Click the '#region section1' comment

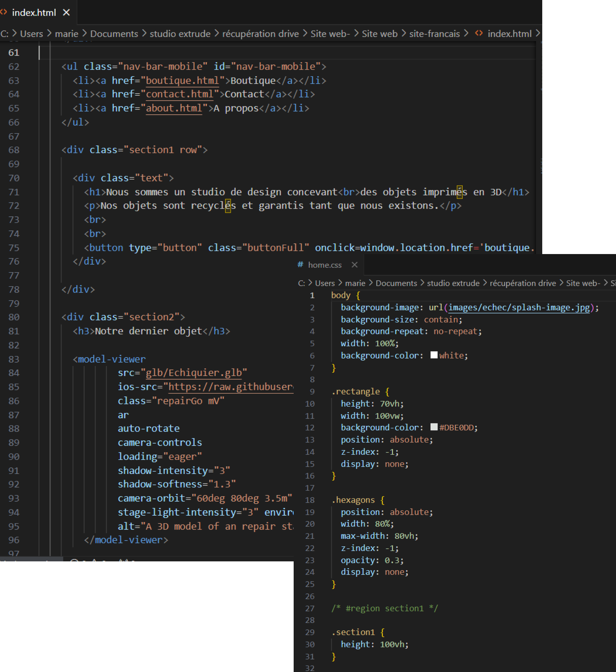click(x=384, y=608)
